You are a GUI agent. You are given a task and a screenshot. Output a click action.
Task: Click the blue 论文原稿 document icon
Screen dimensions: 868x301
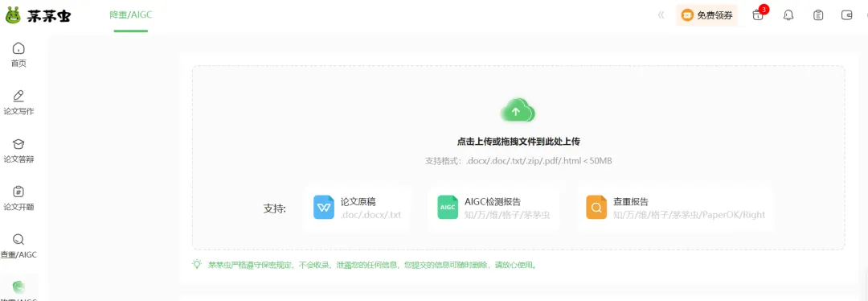coord(324,208)
